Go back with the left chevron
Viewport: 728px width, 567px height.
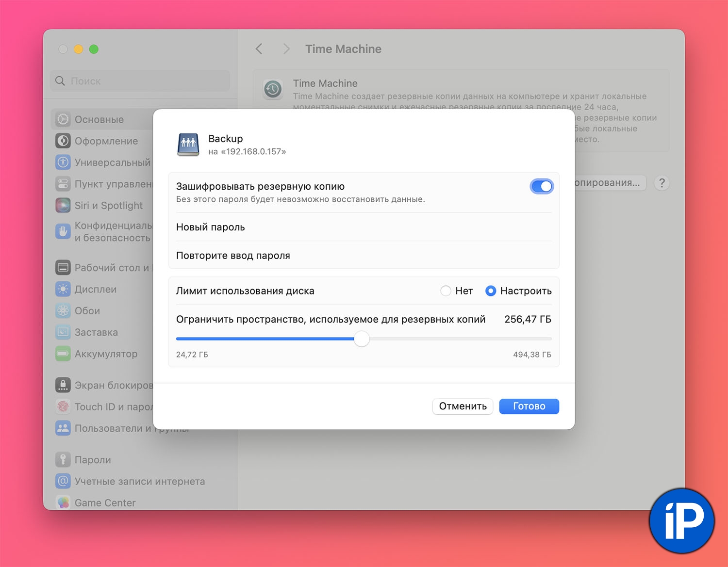tap(259, 49)
